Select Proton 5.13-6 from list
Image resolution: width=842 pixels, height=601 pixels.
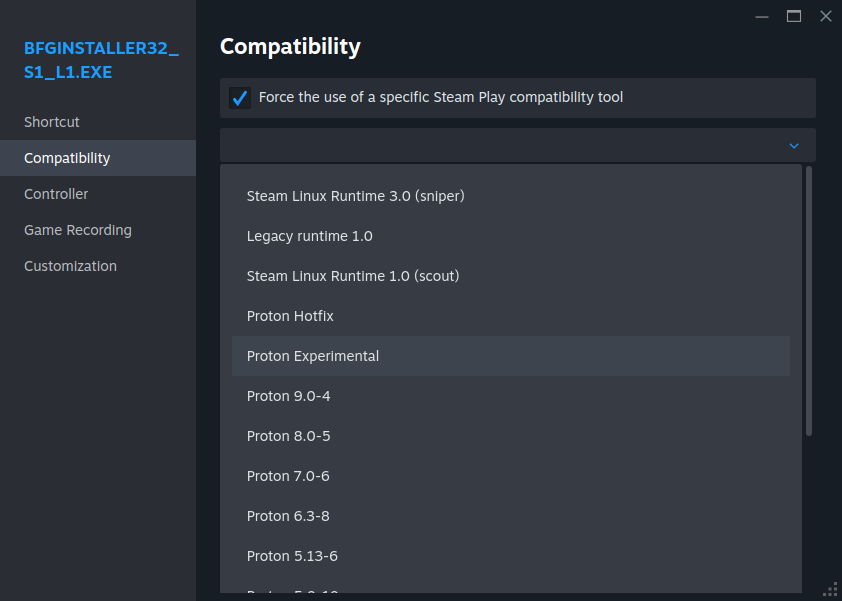pyautogui.click(x=292, y=556)
